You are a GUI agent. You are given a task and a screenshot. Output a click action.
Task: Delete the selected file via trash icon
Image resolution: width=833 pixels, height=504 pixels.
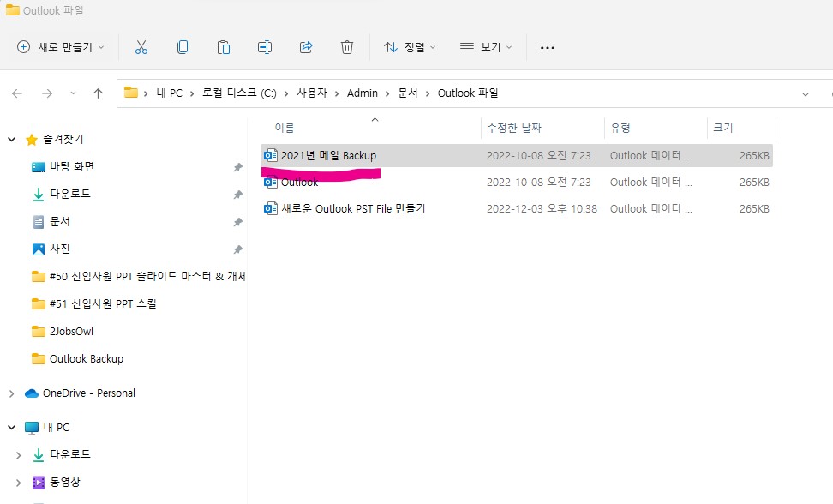coord(347,47)
